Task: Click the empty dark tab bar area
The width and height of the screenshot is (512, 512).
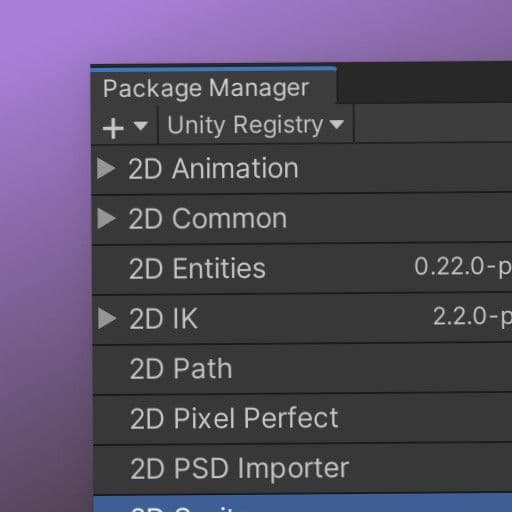Action: (x=424, y=82)
